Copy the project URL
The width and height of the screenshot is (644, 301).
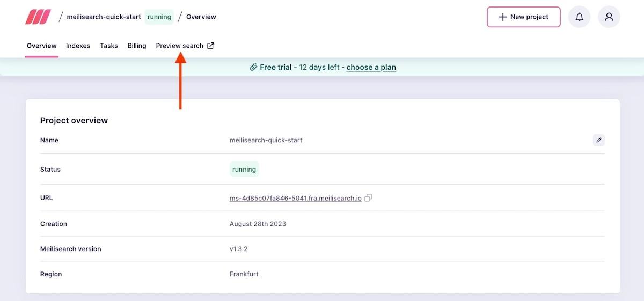(x=368, y=198)
